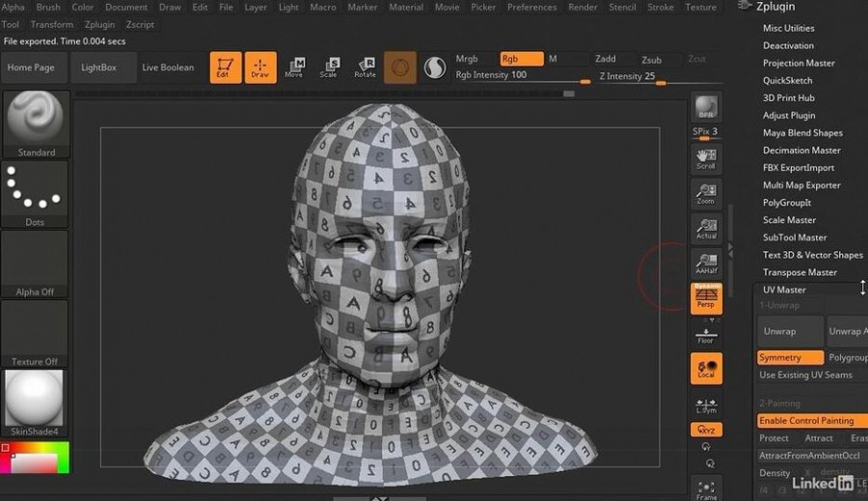Expand Deactivation plugin section

(x=788, y=46)
